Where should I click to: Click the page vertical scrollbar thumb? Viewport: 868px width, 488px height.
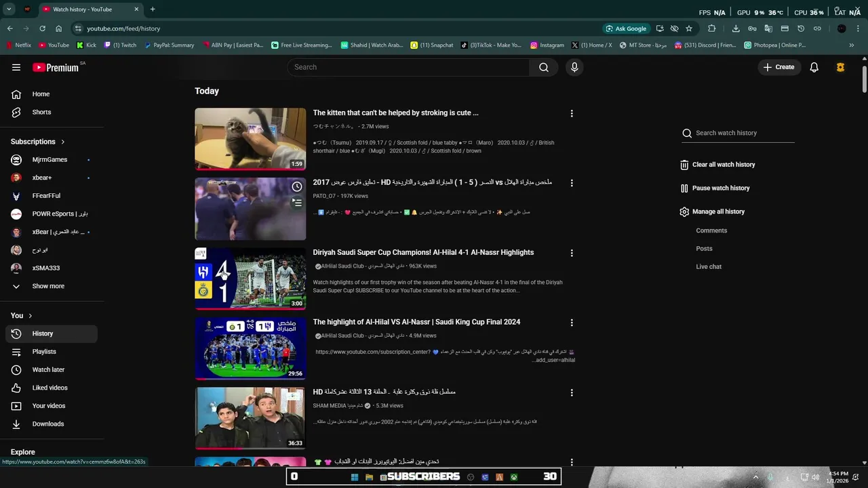pos(864,79)
